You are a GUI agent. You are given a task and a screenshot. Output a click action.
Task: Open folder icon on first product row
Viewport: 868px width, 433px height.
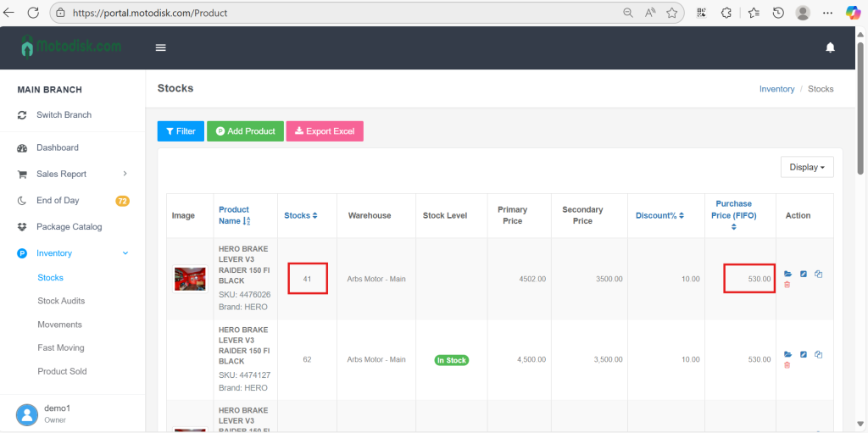point(787,274)
